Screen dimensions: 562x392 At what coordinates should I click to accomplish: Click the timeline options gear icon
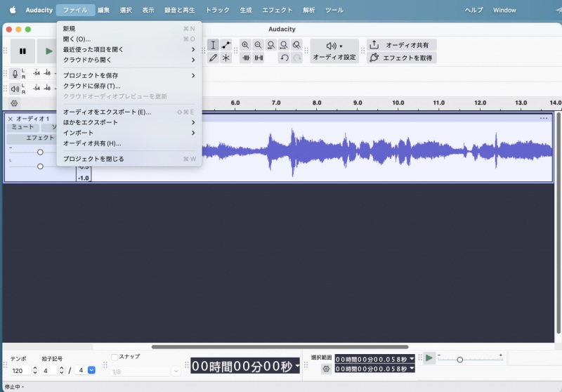click(14, 103)
